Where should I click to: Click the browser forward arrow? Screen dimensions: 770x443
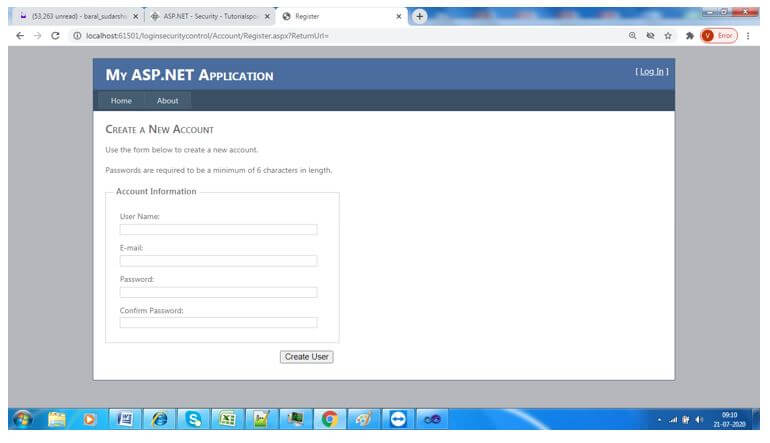(x=37, y=36)
